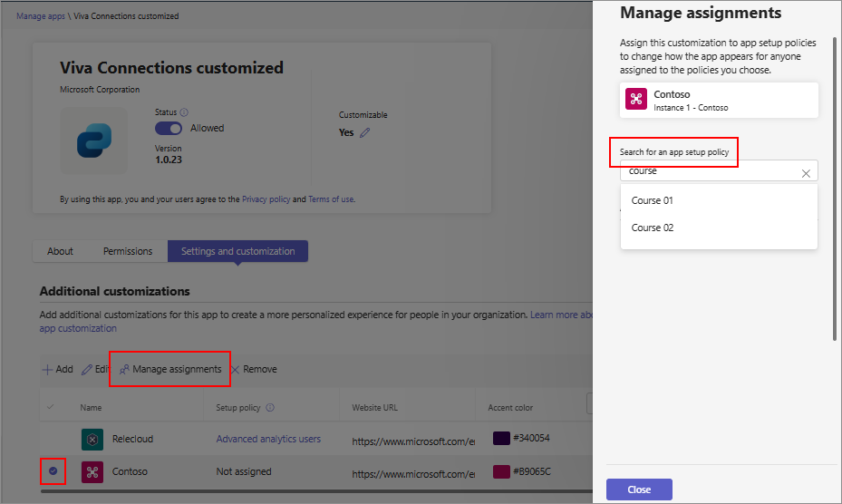Click the Close button in panel
Screen dimensions: 842x504
[x=639, y=489]
